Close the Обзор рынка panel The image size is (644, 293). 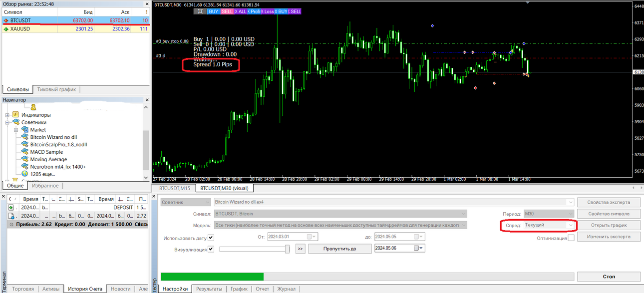click(x=147, y=4)
